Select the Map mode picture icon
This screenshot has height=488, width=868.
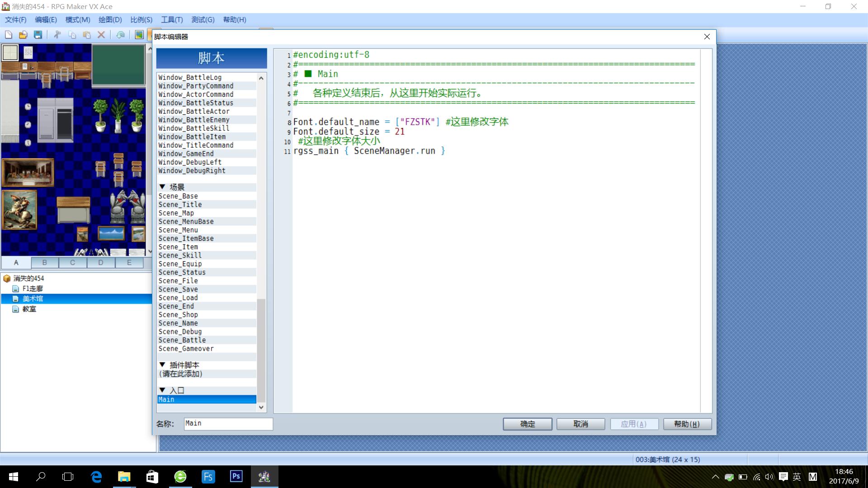point(139,35)
